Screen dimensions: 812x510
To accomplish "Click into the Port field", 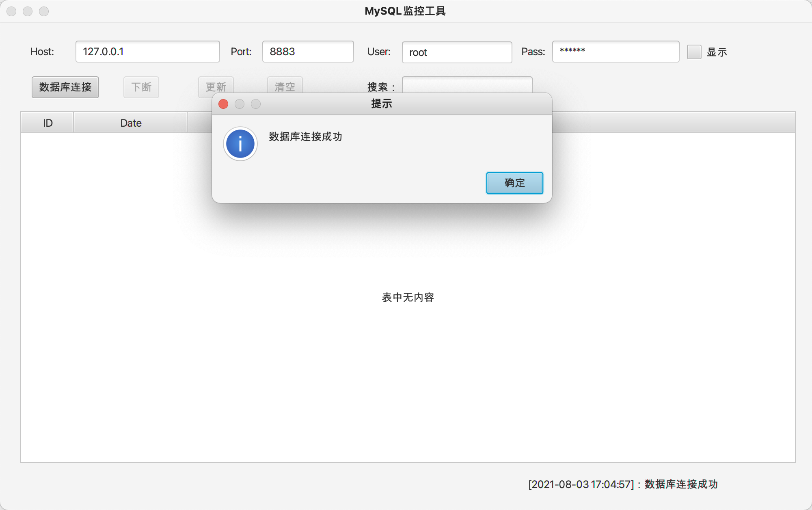I will [x=308, y=52].
